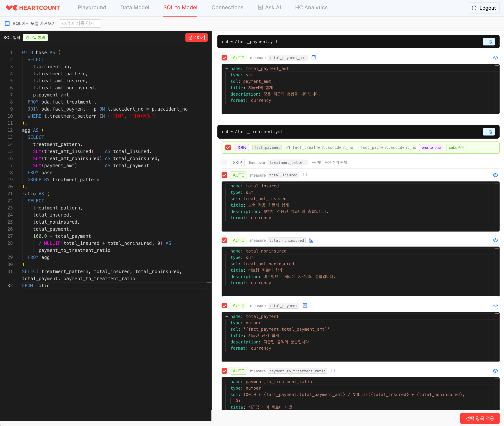Open the one_to_one relationship selector
The height and width of the screenshot is (426, 504).
click(x=431, y=147)
